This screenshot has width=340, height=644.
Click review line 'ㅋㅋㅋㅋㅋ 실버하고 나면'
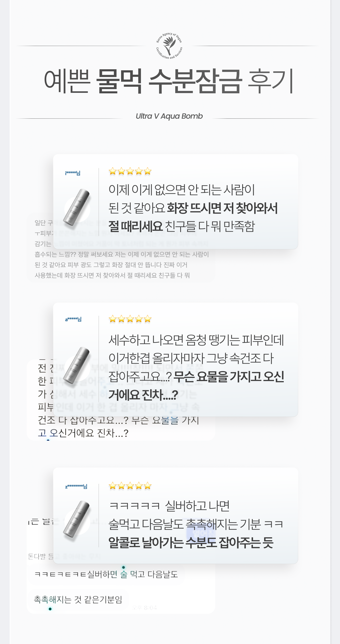point(169,506)
